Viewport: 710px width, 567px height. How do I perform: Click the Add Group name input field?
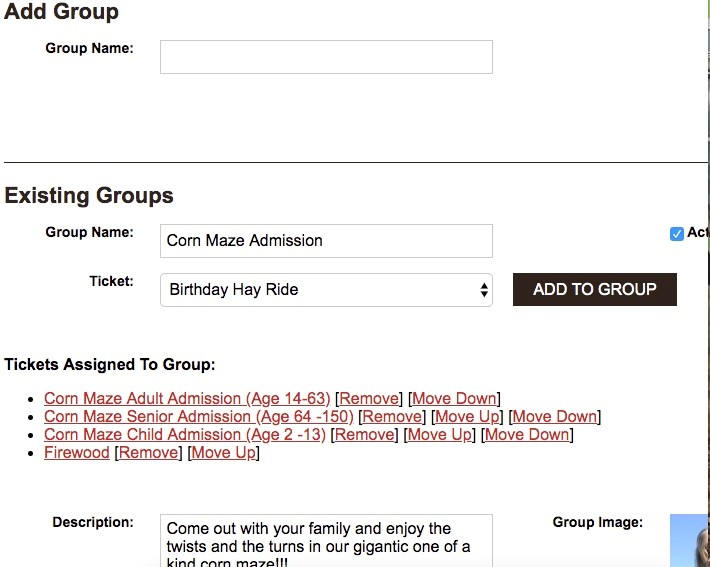pyautogui.click(x=326, y=57)
